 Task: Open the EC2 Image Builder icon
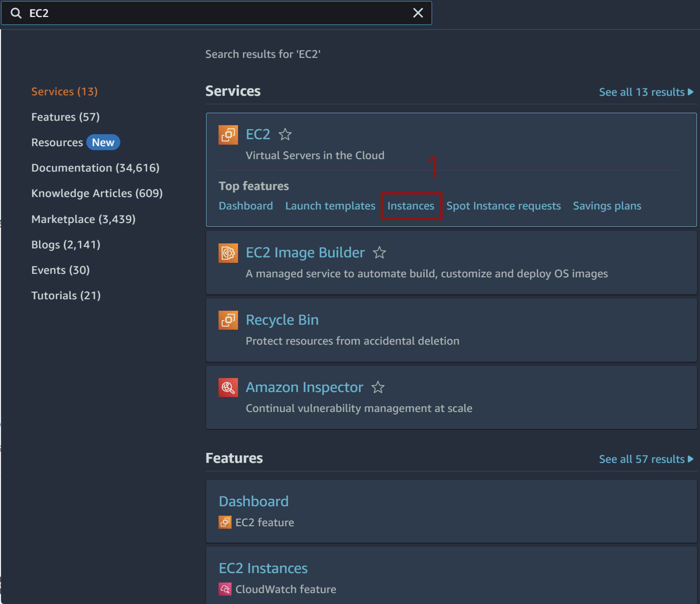(x=228, y=253)
